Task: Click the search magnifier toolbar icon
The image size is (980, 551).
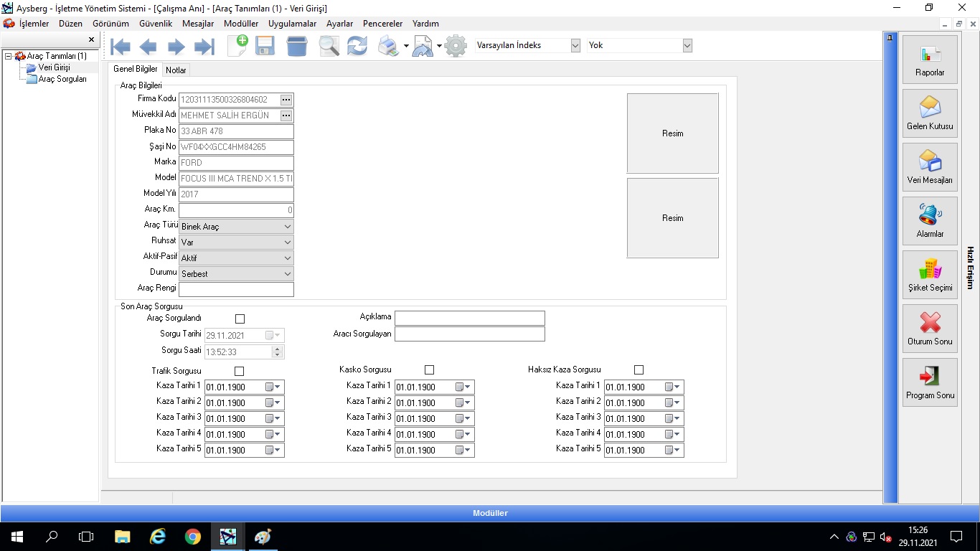Action: coord(329,47)
